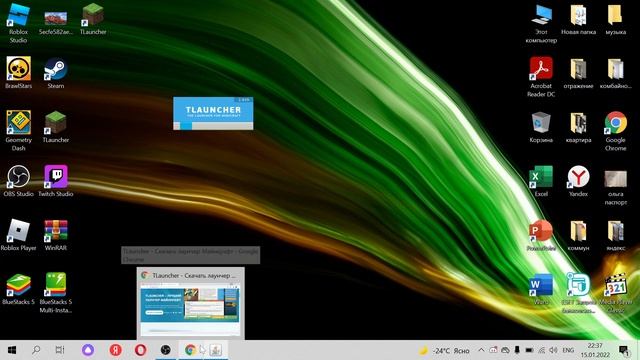The image size is (640, 360).
Task: Open the TLauncher shortcut beside Geometry Dash
Action: (x=56, y=127)
